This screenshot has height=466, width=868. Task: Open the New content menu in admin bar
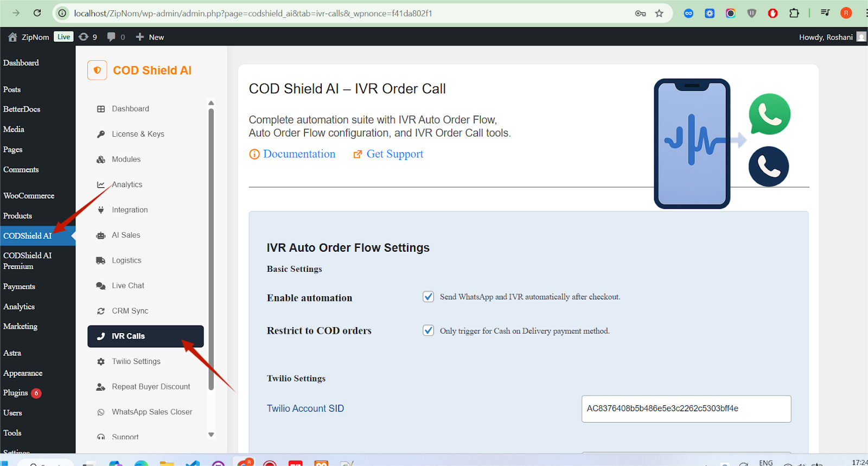click(x=150, y=37)
